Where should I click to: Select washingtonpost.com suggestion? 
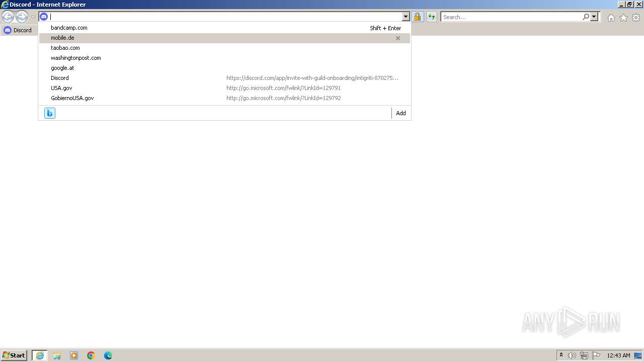click(x=224, y=58)
